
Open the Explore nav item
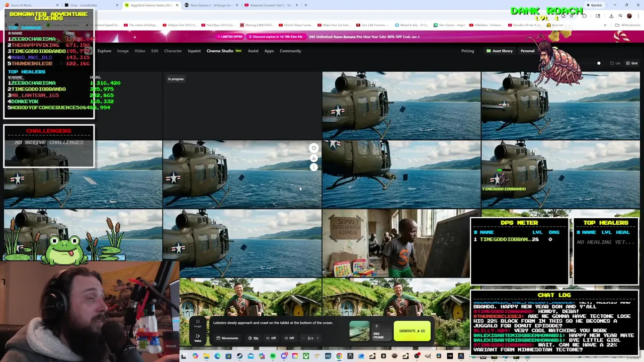click(104, 51)
